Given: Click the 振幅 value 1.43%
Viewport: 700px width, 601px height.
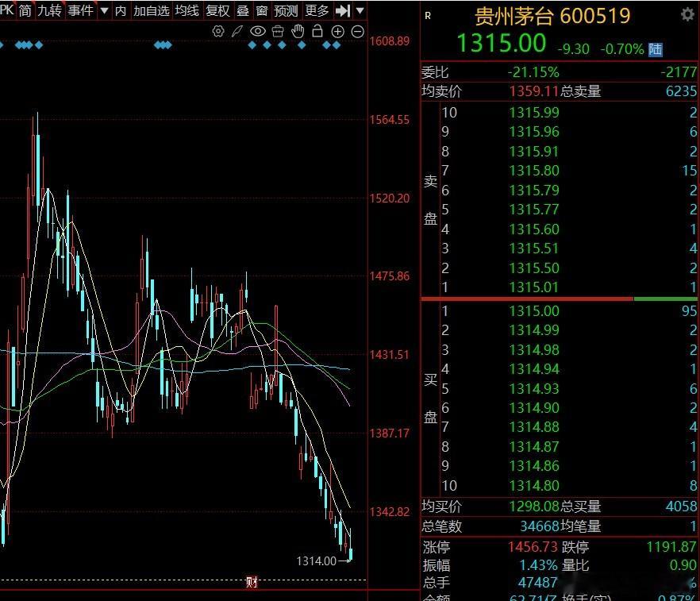Looking at the screenshot, I should (x=538, y=565).
